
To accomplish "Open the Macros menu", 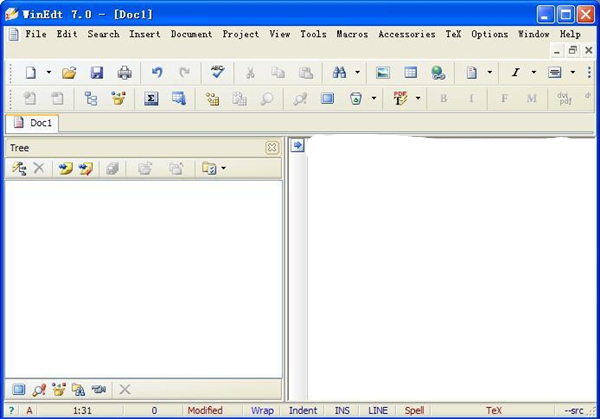I will click(352, 34).
